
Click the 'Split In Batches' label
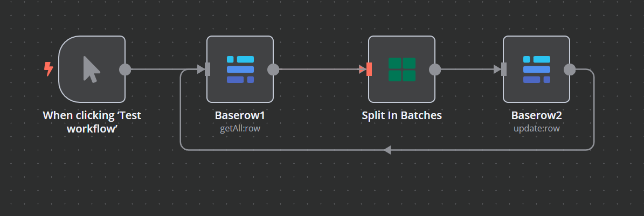click(401, 115)
